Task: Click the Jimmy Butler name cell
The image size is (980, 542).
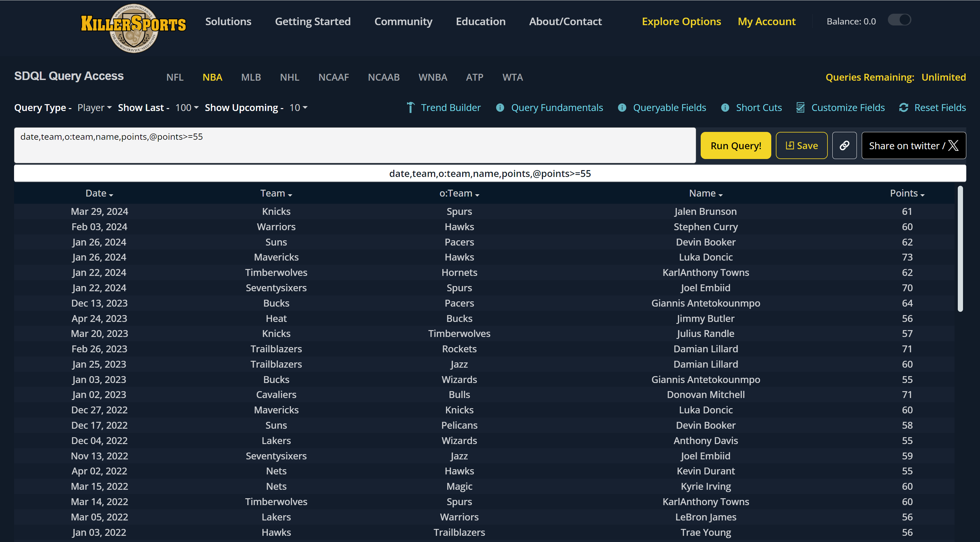Action: (706, 318)
